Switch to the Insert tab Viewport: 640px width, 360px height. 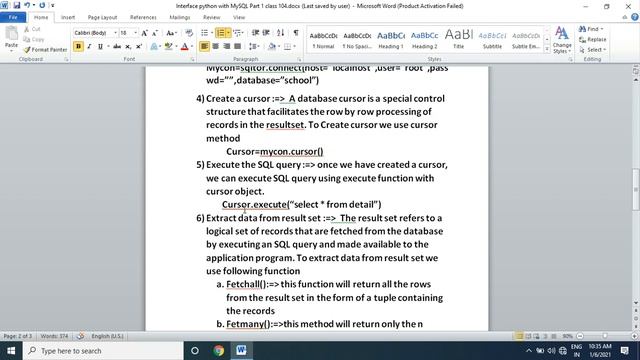point(68,17)
